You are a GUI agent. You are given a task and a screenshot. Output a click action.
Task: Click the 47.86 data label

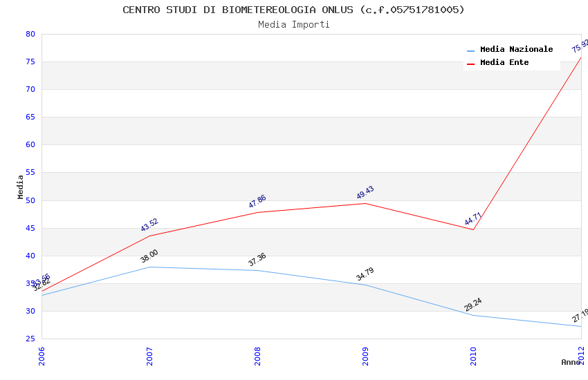pyautogui.click(x=257, y=201)
